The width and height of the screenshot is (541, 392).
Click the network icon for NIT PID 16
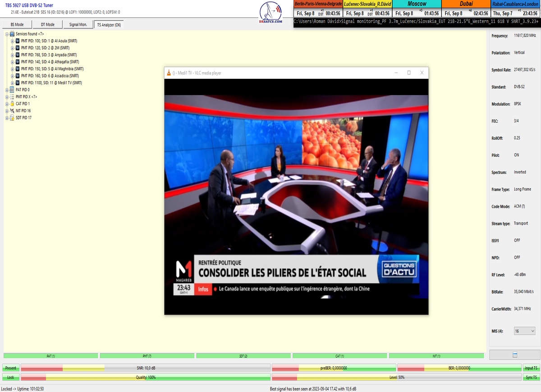[12, 111]
